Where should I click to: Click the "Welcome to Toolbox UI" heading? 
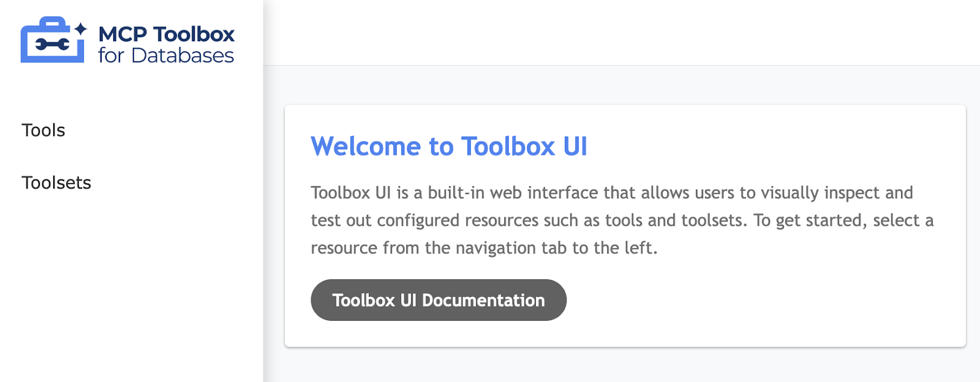coord(449,147)
